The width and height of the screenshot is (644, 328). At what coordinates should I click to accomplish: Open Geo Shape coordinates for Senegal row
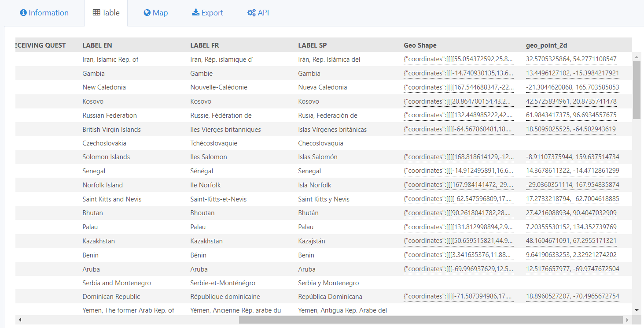pos(458,171)
